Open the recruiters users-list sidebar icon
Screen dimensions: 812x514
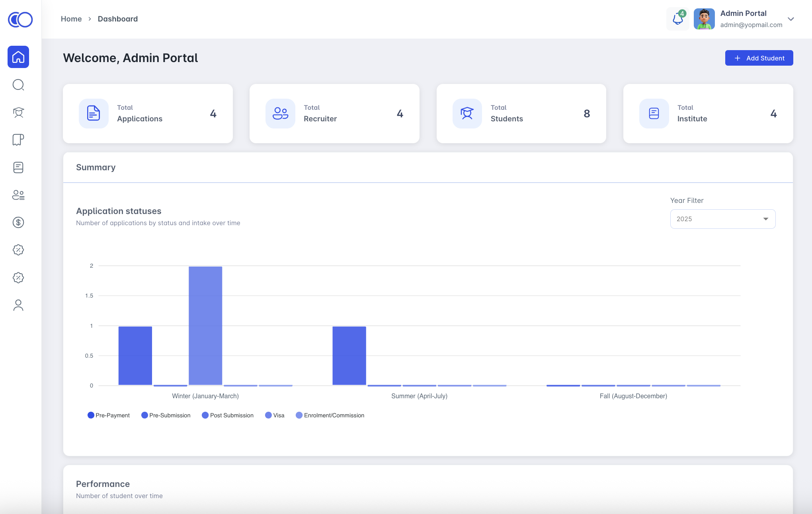point(18,195)
